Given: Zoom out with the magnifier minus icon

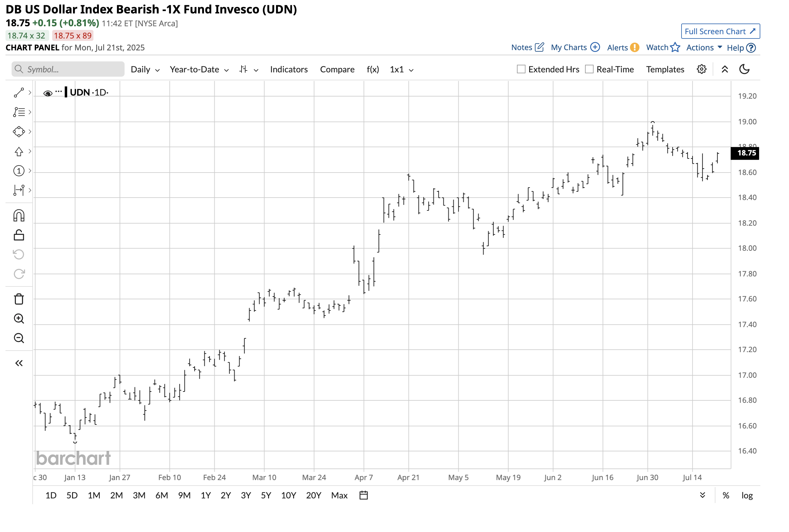Looking at the screenshot, I should coord(19,338).
